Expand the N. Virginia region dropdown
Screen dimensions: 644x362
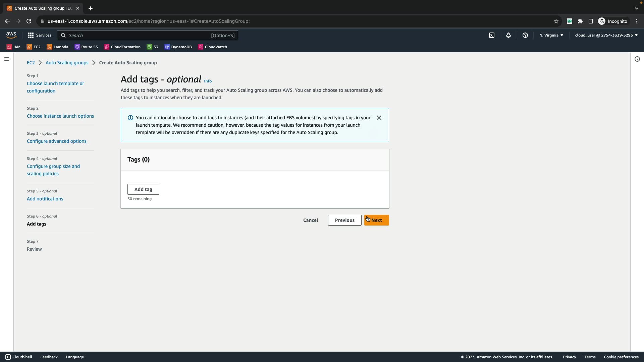pos(551,35)
